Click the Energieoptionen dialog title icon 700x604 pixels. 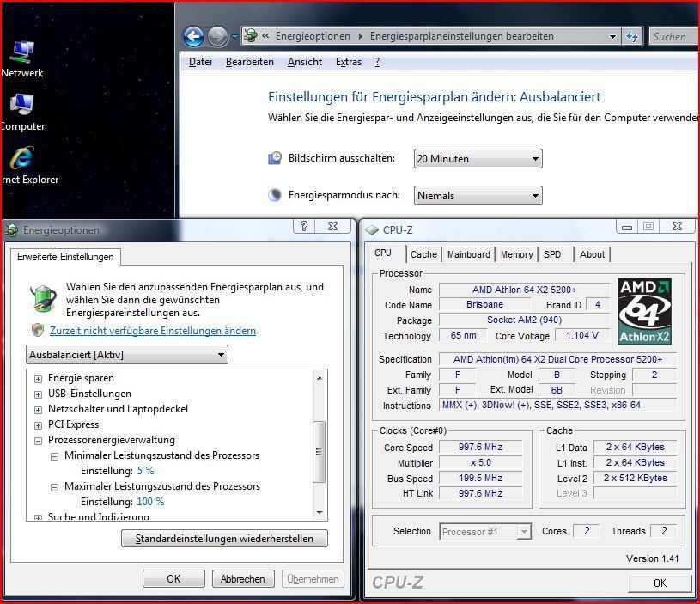(x=12, y=230)
